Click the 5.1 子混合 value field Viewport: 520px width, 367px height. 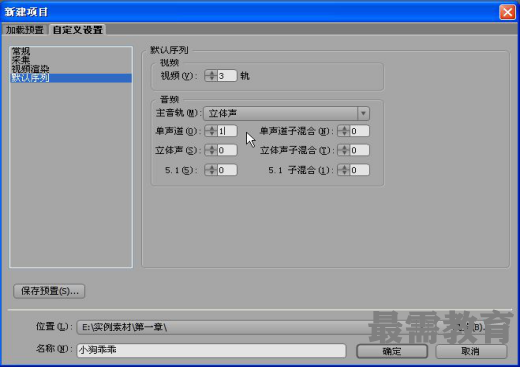(x=359, y=170)
